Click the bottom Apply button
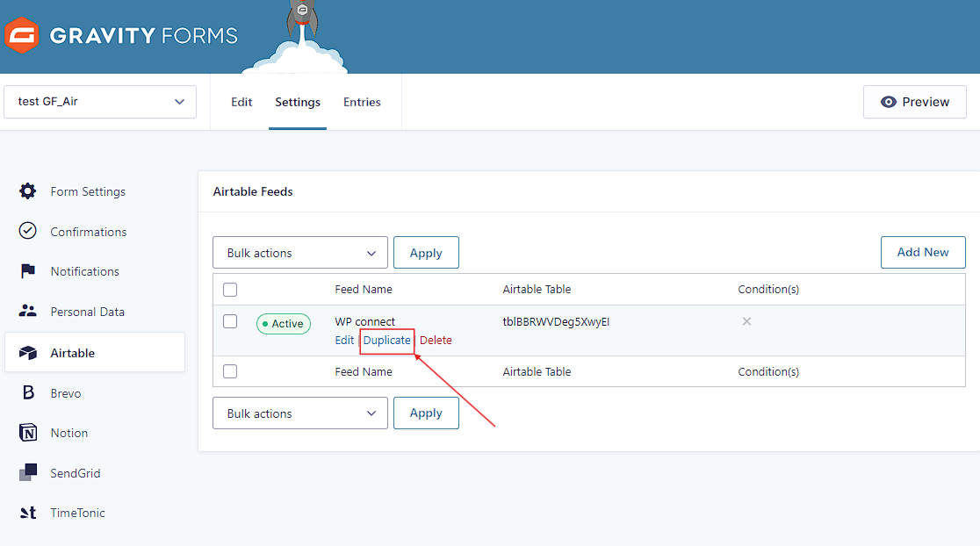This screenshot has width=980, height=546. point(426,413)
